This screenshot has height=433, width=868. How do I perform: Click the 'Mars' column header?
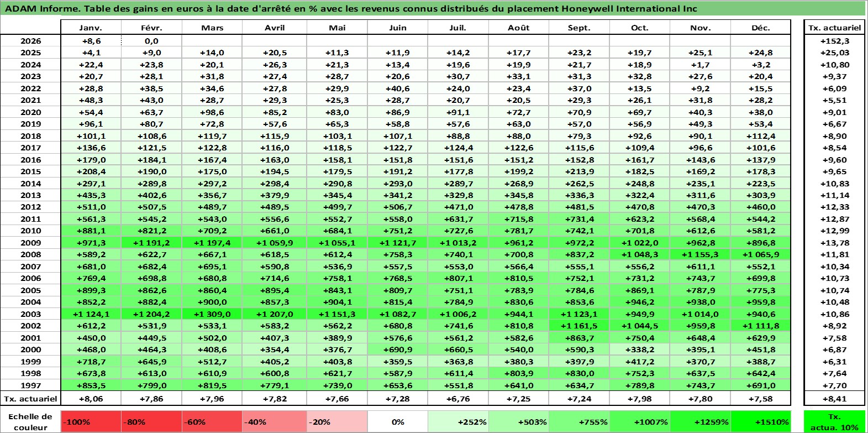point(212,28)
